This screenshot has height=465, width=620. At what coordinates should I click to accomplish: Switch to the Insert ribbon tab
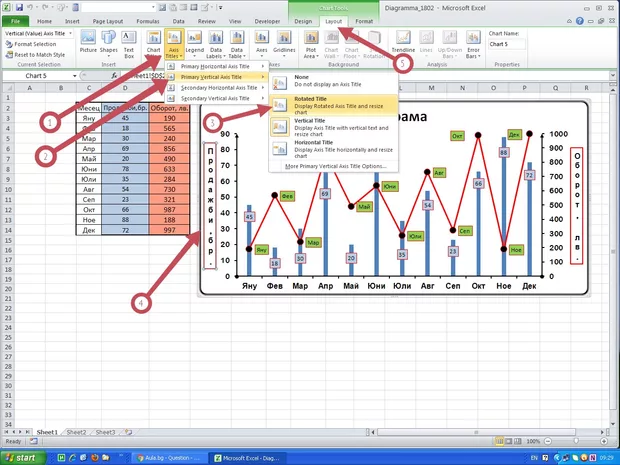(x=72, y=21)
